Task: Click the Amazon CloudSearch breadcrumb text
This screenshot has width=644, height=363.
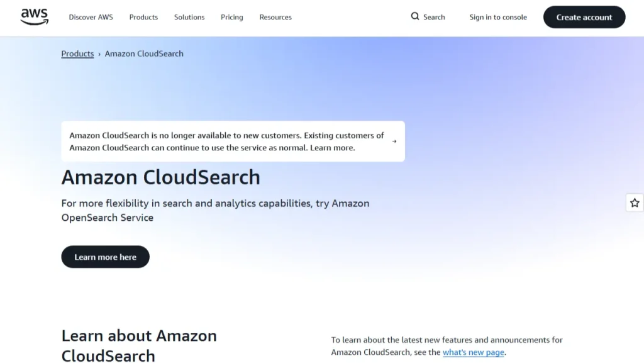Action: click(x=144, y=54)
